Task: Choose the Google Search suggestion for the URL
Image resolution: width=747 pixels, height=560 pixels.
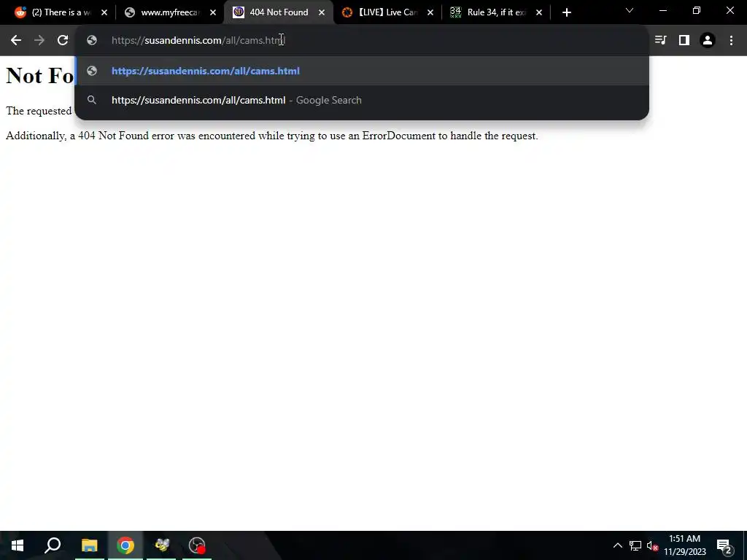Action: tap(362, 100)
